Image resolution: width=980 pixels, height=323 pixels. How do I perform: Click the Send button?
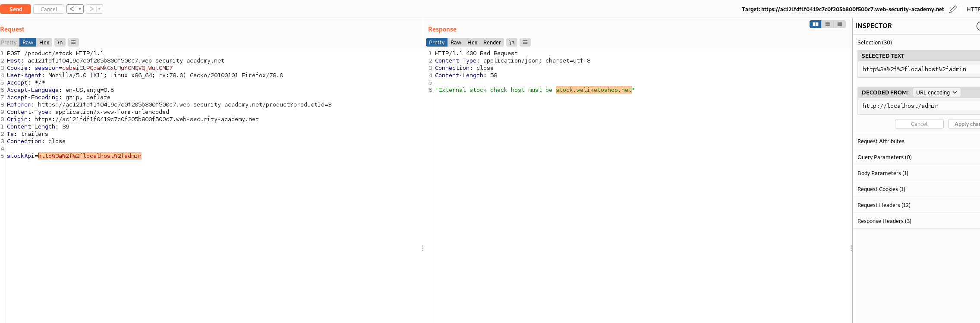coord(16,9)
